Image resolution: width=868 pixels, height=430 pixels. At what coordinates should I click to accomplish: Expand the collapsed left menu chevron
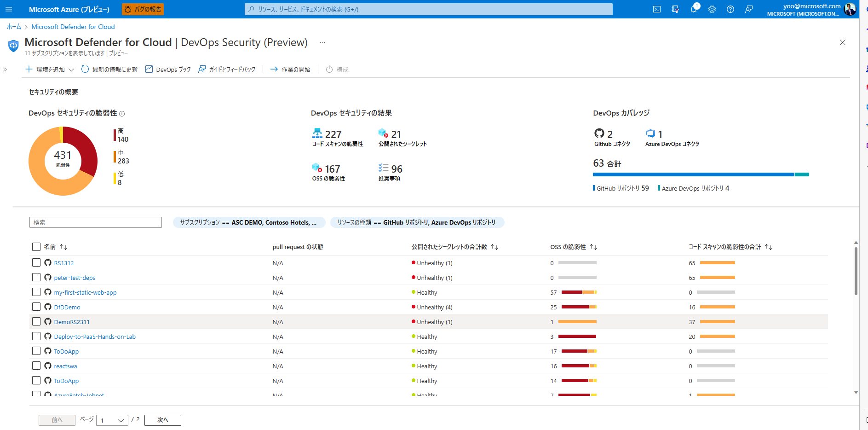click(x=5, y=69)
